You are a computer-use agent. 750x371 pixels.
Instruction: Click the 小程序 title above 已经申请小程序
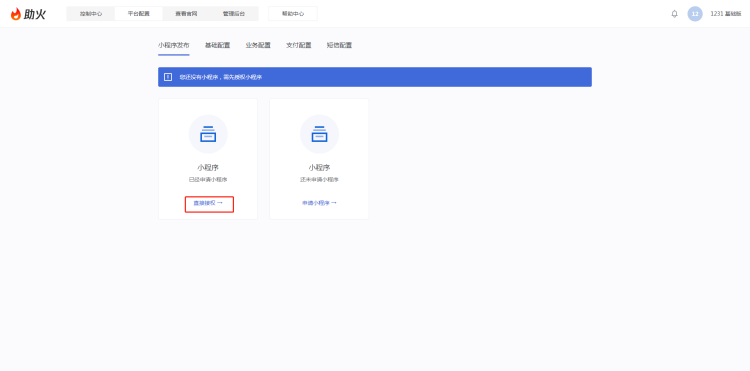(x=208, y=168)
